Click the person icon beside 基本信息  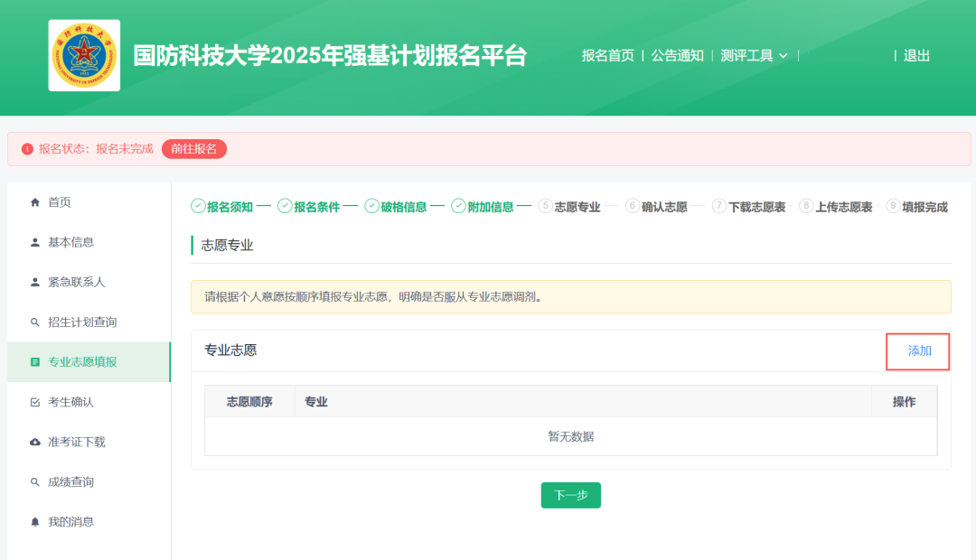coord(35,242)
